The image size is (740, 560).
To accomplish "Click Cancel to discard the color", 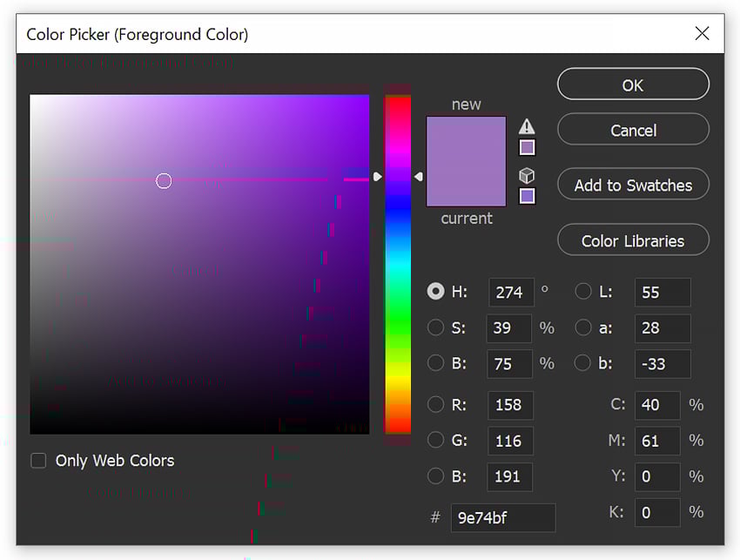I will click(x=633, y=129).
